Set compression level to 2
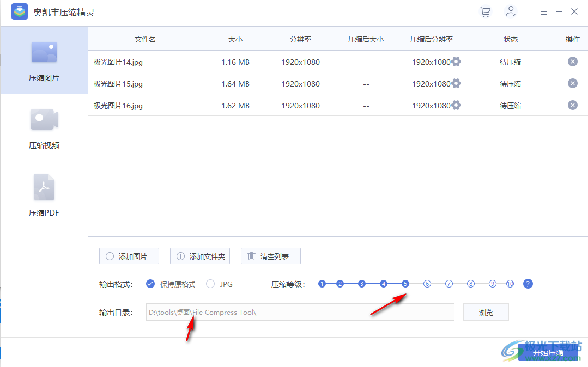Screen dimensions: 588x367 pos(340,284)
